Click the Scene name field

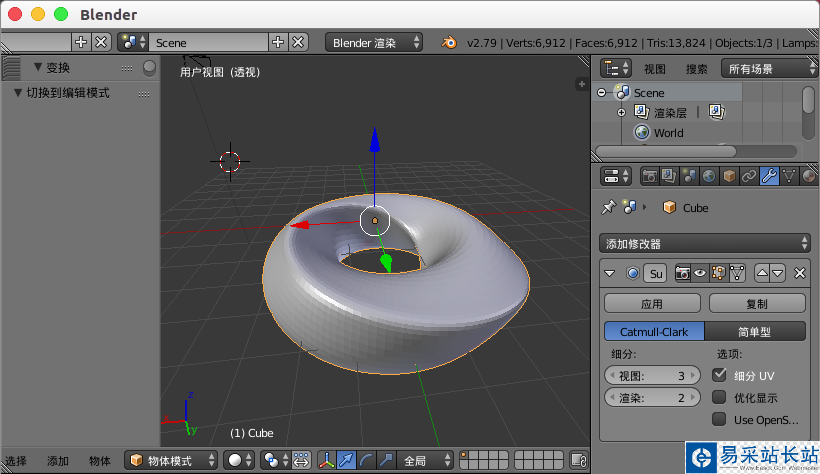pos(208,42)
